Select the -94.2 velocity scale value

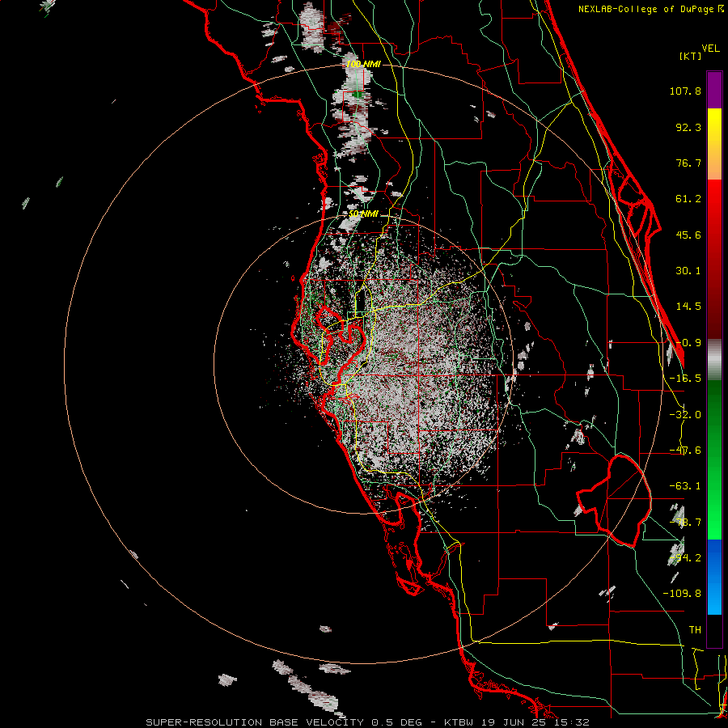[x=685, y=557]
